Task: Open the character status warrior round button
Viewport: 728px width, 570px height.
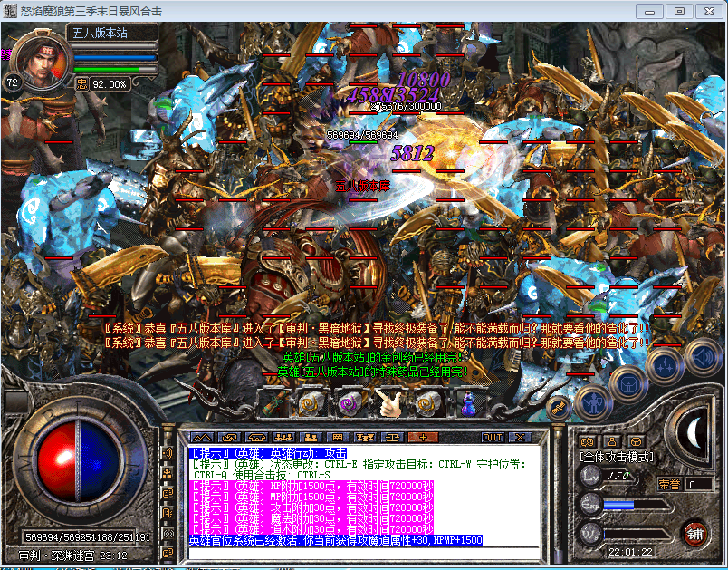Action: tap(593, 402)
